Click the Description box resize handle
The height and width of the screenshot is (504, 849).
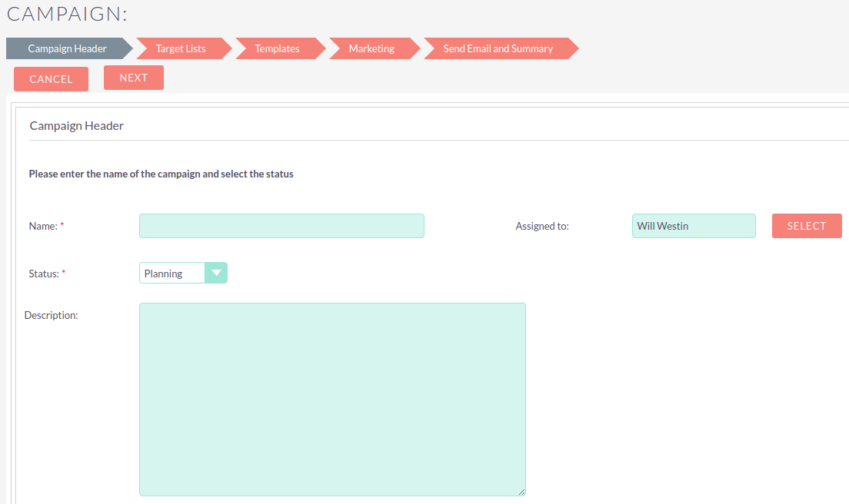coord(521,492)
